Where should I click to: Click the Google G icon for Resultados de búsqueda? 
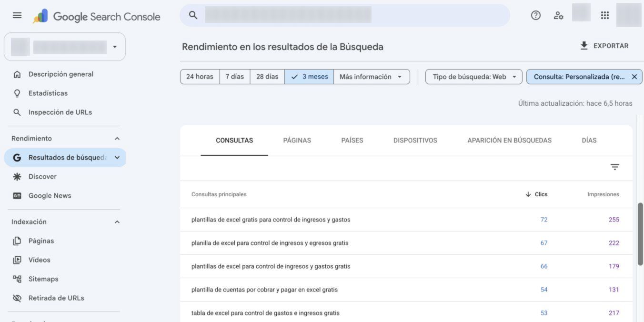point(17,158)
